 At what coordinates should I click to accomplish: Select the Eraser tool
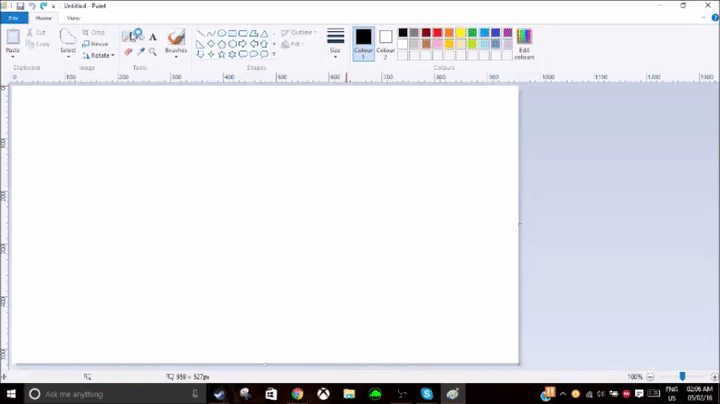click(128, 51)
